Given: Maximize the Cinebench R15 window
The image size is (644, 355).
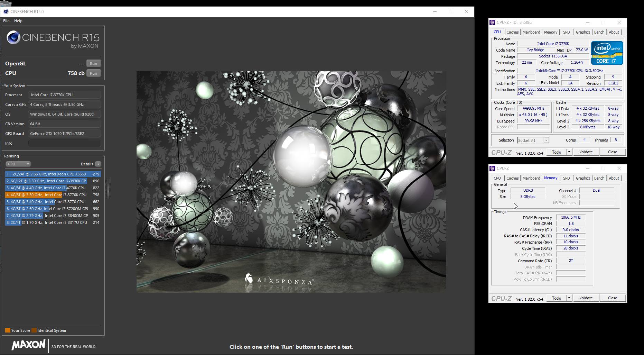Looking at the screenshot, I should tap(450, 11).
